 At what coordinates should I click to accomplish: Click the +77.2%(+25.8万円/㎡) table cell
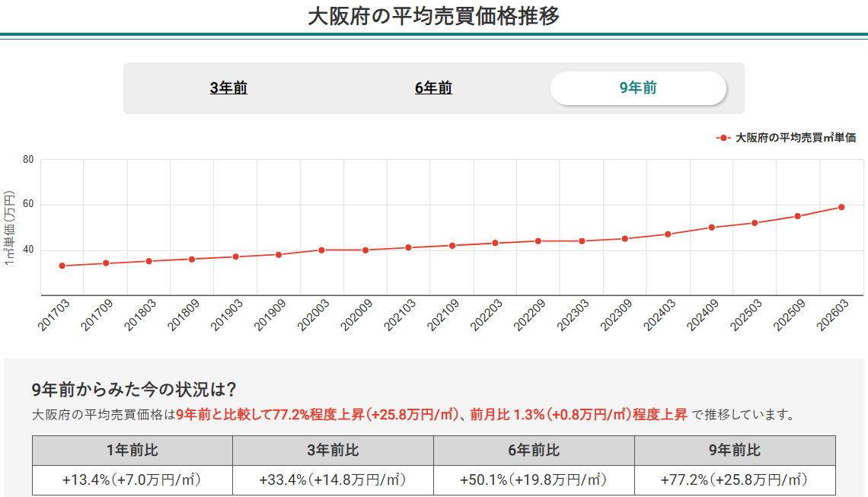733,480
